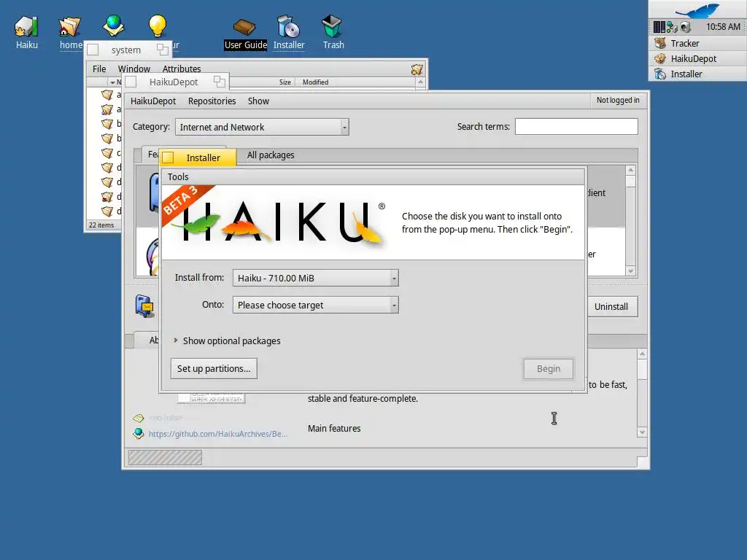Switch to Tracker in the Deskbar

[698, 43]
